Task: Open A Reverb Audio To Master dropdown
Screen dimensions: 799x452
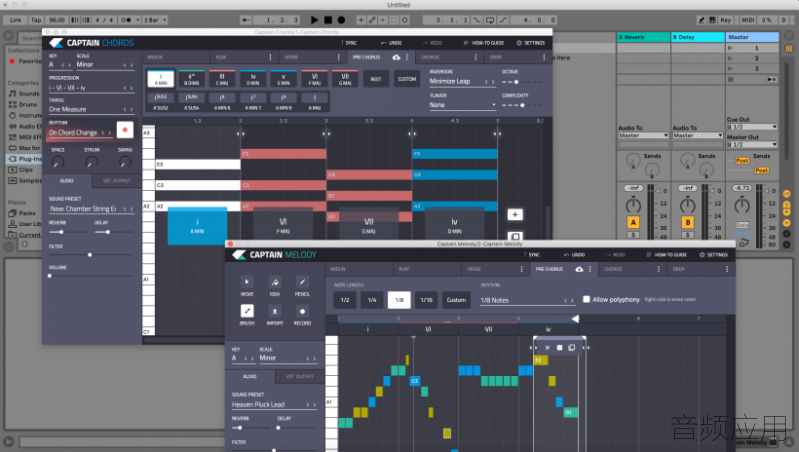Action: pyautogui.click(x=643, y=136)
